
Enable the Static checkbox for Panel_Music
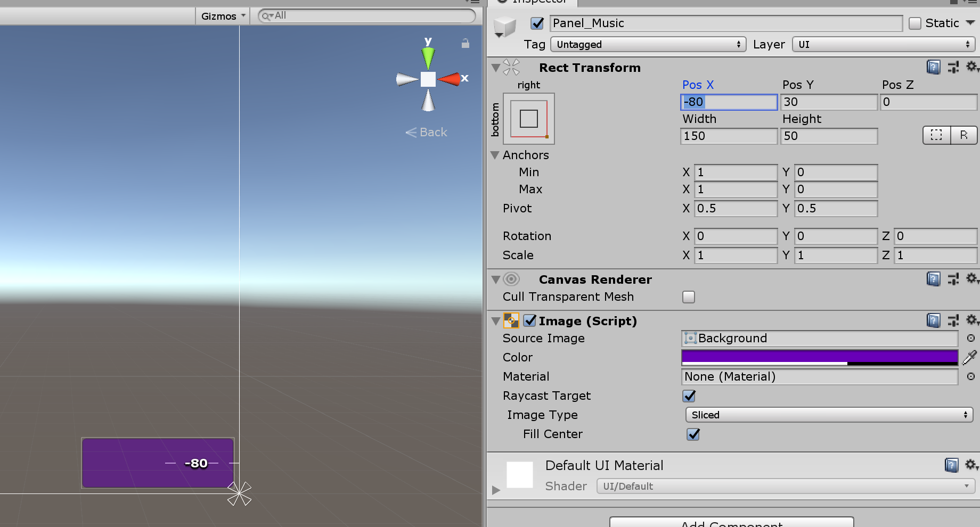[916, 23]
